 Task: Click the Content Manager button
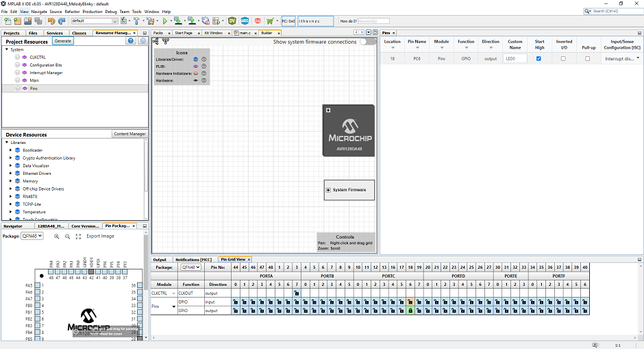pyautogui.click(x=129, y=134)
